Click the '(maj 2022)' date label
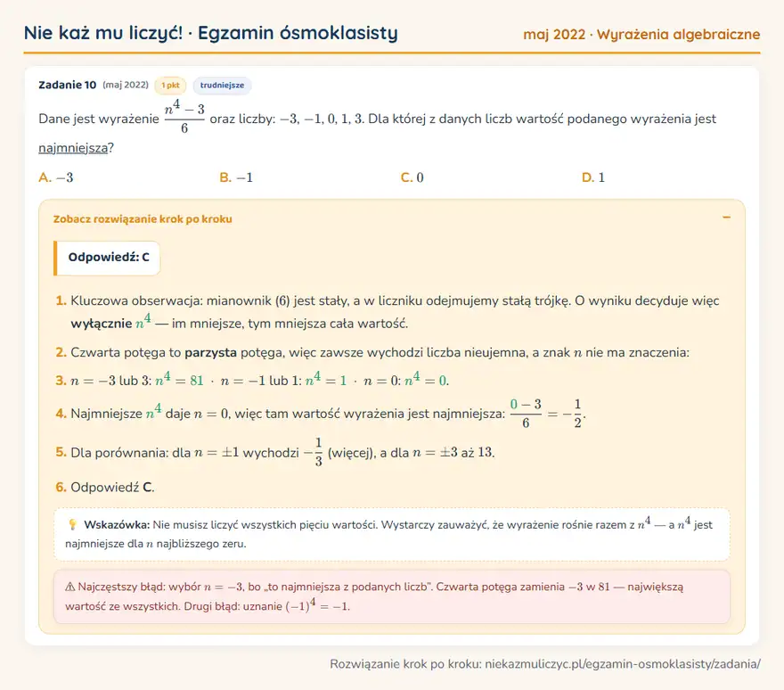This screenshot has width=784, height=690. pyautogui.click(x=126, y=85)
